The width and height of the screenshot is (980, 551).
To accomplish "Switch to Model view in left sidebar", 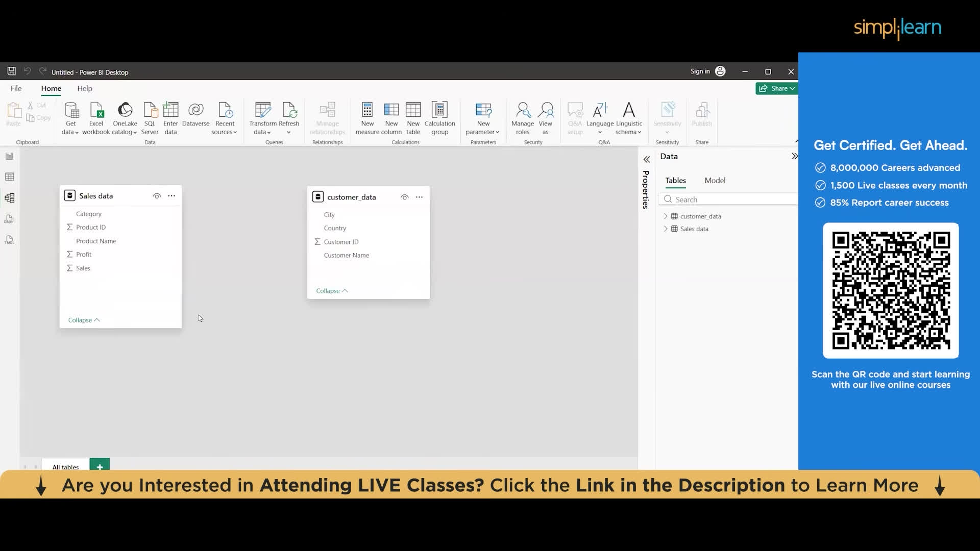I will click(9, 198).
